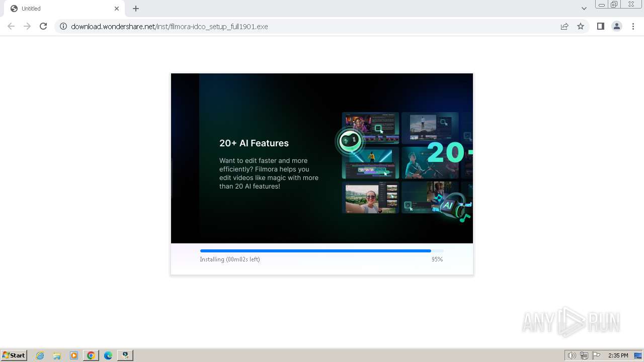
Task: Minimize the Chrome window
Action: [x=602, y=5]
